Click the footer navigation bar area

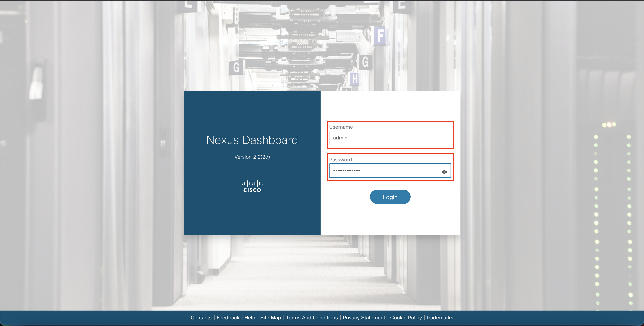point(322,317)
